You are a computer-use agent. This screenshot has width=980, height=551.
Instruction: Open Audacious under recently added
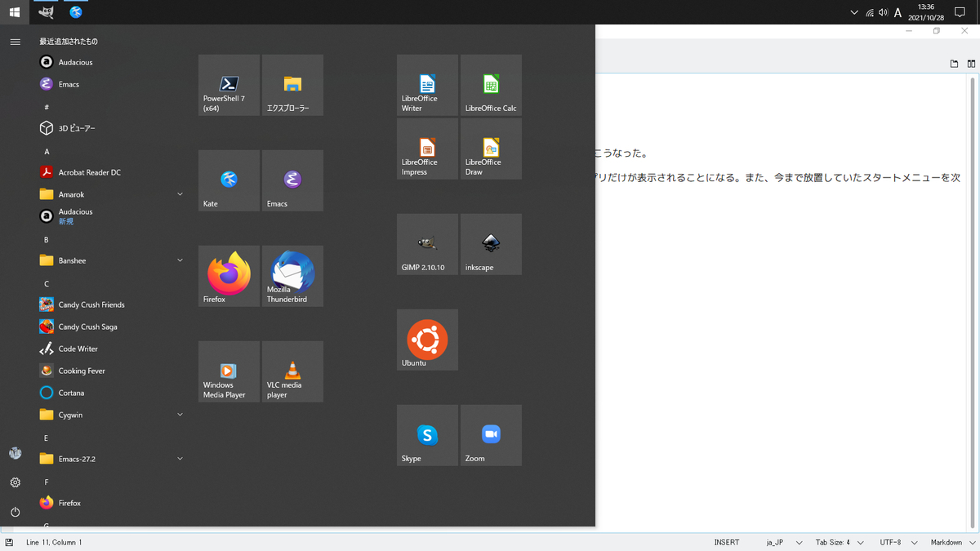(x=110, y=62)
